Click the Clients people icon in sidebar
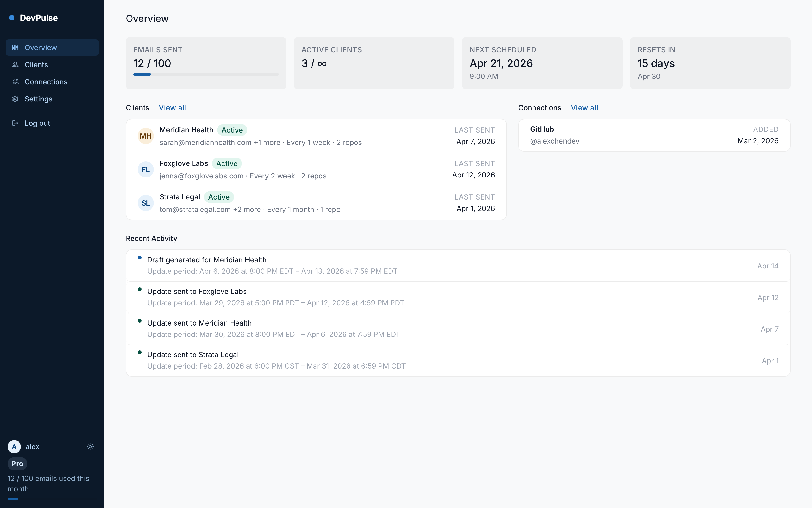812x508 pixels. [x=15, y=65]
